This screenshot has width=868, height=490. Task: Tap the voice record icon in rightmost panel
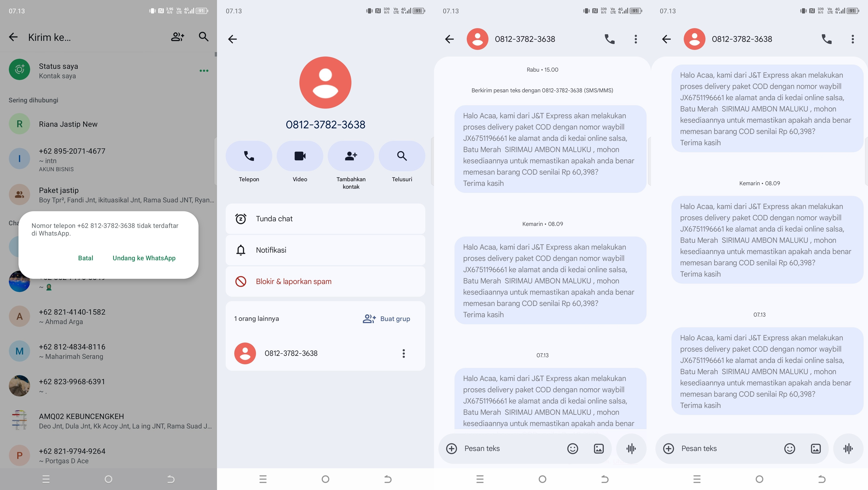[x=848, y=449]
